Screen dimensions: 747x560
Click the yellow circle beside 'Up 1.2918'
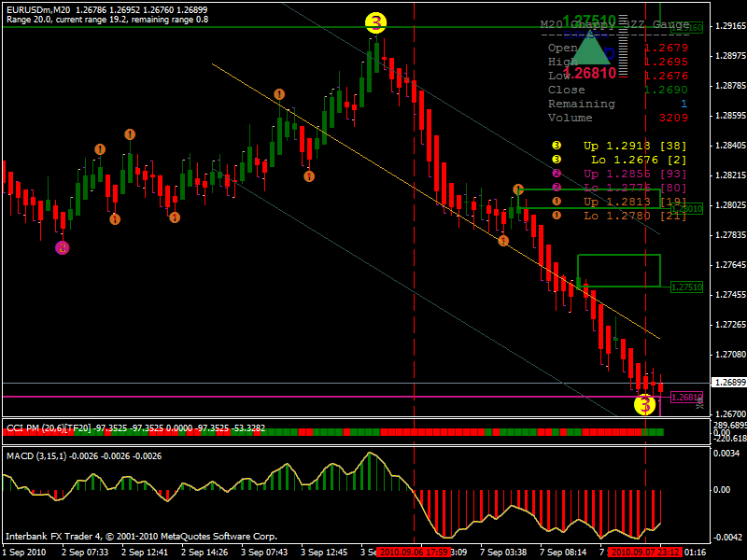click(557, 147)
